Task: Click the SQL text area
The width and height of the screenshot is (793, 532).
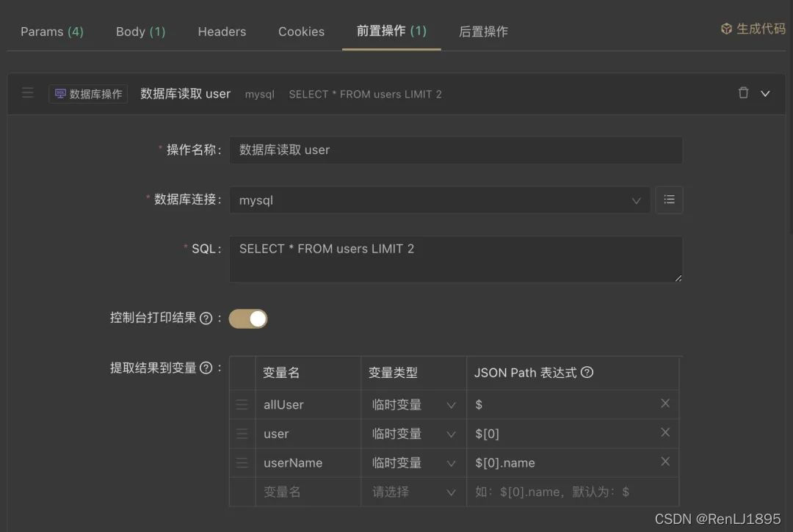Action: (456, 259)
